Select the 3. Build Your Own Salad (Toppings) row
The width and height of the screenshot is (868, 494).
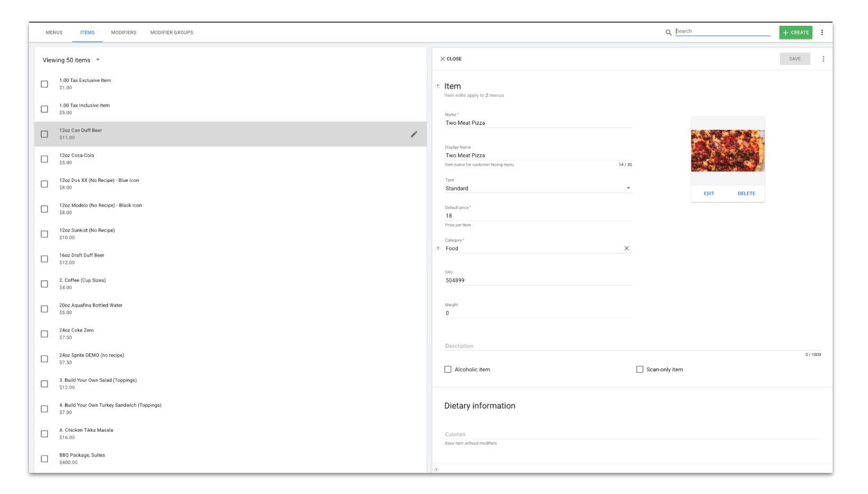point(230,384)
